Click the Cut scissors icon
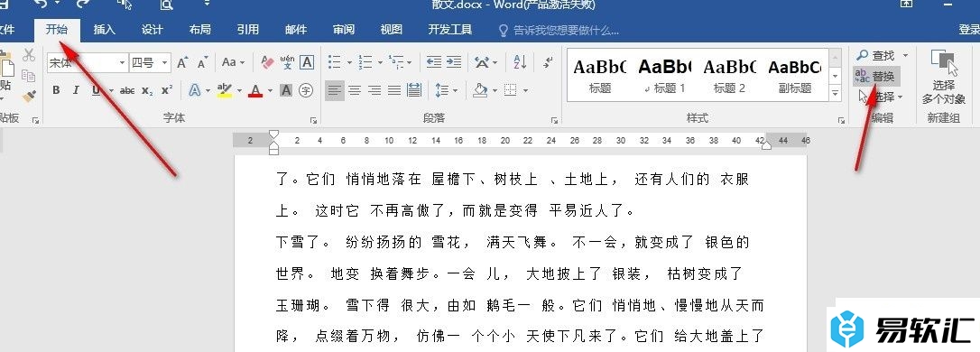Viewport: 980px width, 352px height. pyautogui.click(x=29, y=56)
